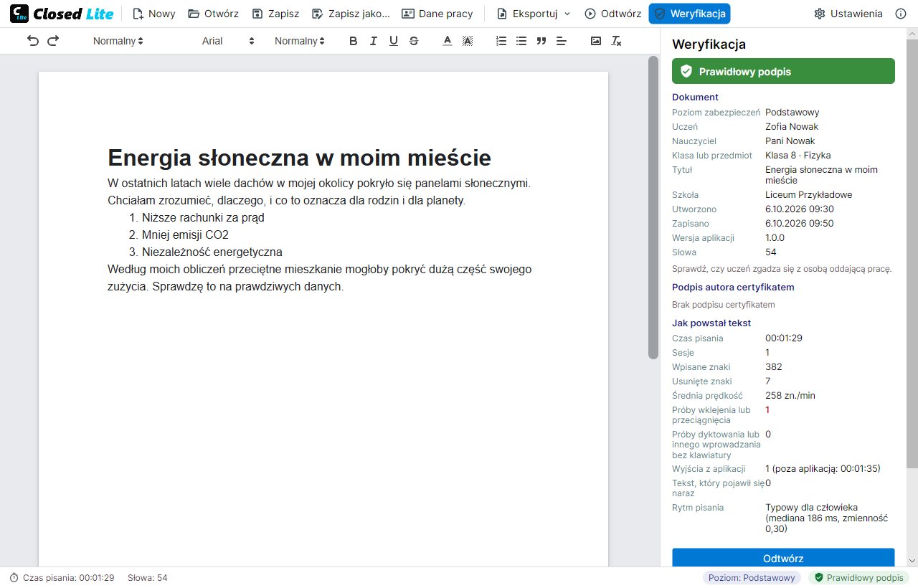The width and height of the screenshot is (918, 588).
Task: Click the Prawidłowy podpis status bar badge
Action: pos(858,578)
